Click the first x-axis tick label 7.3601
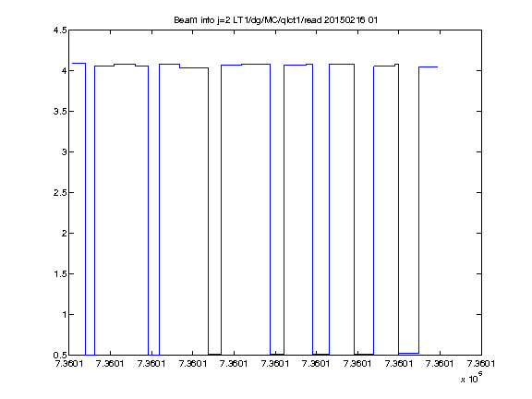 tap(69, 364)
